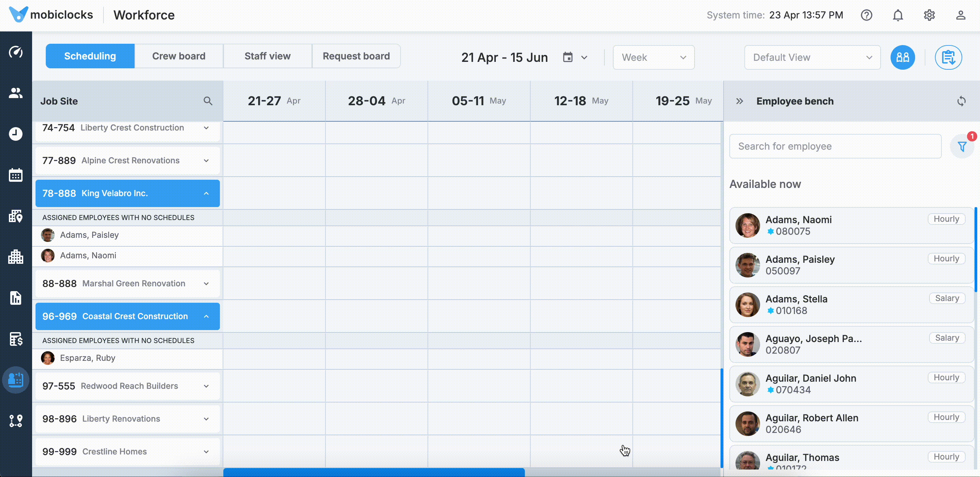The image size is (980, 477).
Task: Collapse King Velabro Inc. job site
Action: point(206,193)
